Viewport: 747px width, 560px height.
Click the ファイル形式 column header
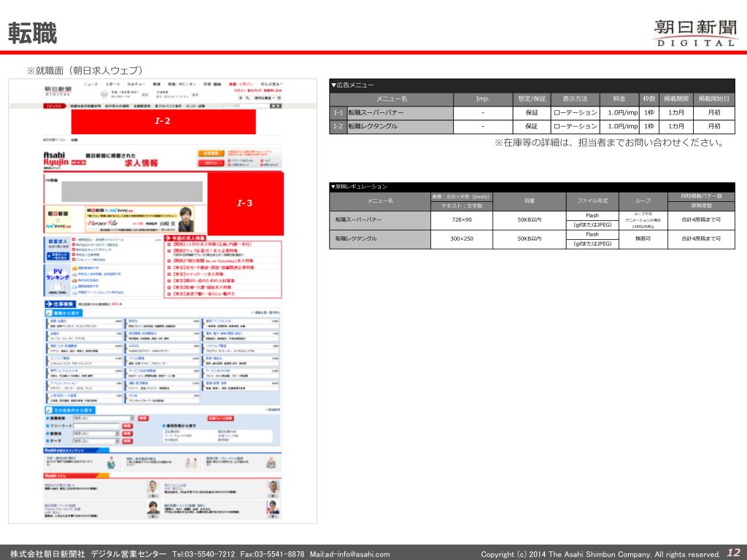[592, 201]
